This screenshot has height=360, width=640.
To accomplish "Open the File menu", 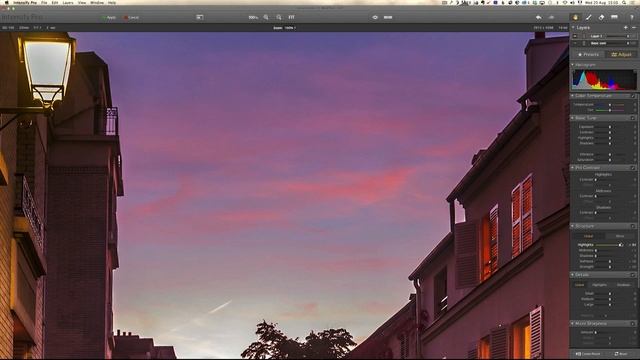I will (44, 2).
